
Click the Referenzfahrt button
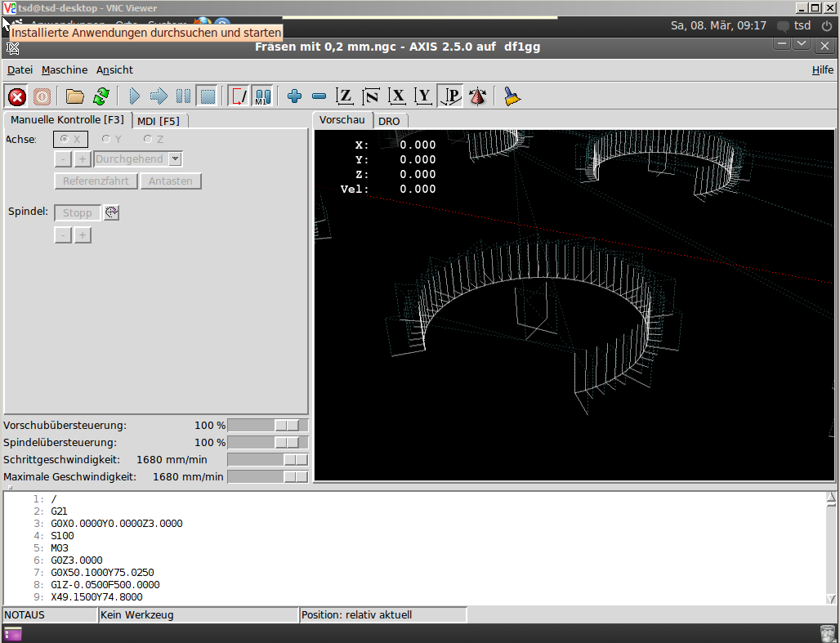[96, 181]
